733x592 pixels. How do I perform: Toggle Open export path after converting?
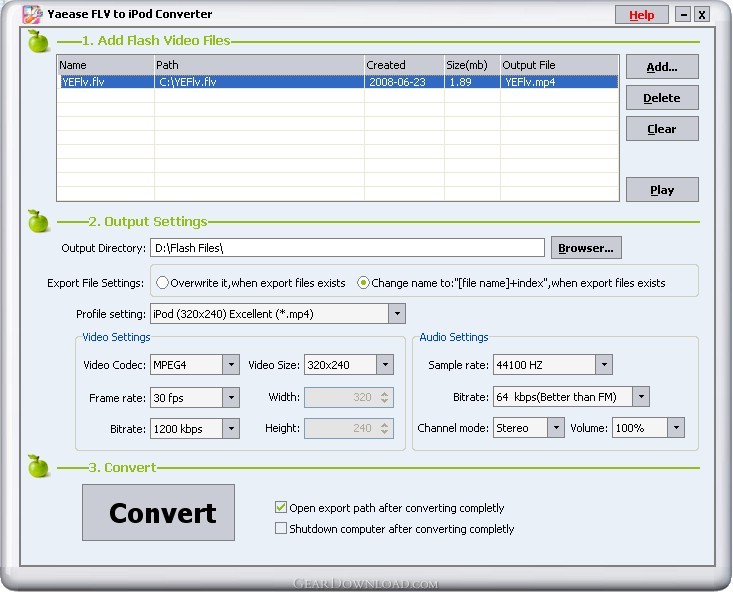pyautogui.click(x=280, y=507)
